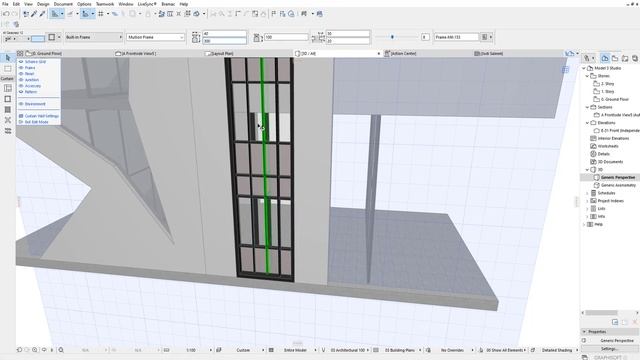640x360 pixels.
Task: Toggle Scheme Grid visibility eye
Action: 21,62
